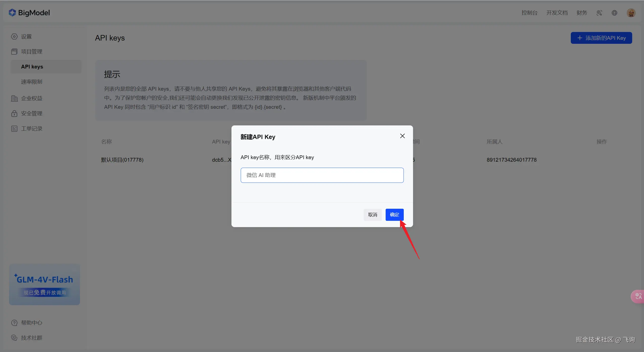Viewport: 644px width, 352px height.
Task: Open the 企业权益 sidebar icon entry
Action: 14,98
